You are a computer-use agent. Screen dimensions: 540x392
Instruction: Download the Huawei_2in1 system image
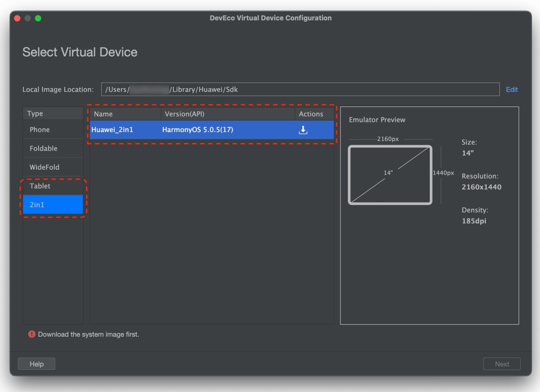pyautogui.click(x=303, y=130)
